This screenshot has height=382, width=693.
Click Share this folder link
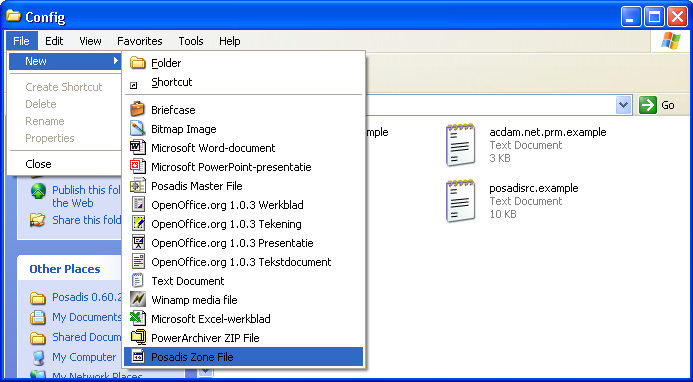(x=86, y=220)
